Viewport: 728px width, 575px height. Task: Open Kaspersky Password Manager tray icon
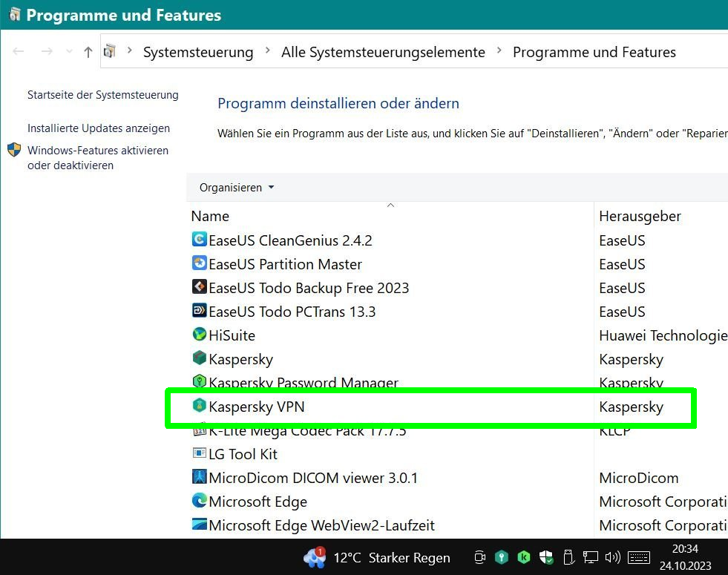[502, 557]
